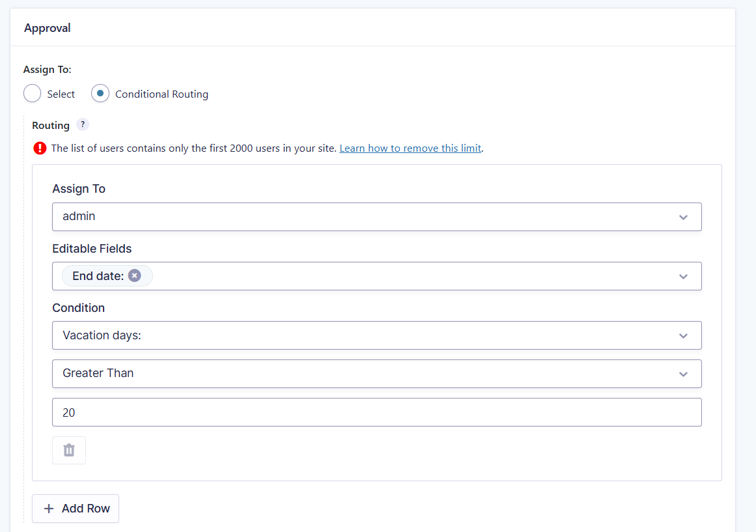756x532 pixels.
Task: Enable the Conditional Routing radio button
Action: [100, 94]
